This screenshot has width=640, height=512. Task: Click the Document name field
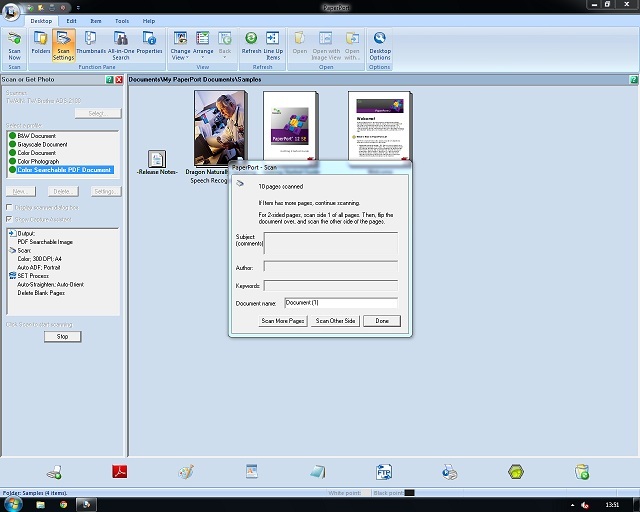[x=341, y=303]
